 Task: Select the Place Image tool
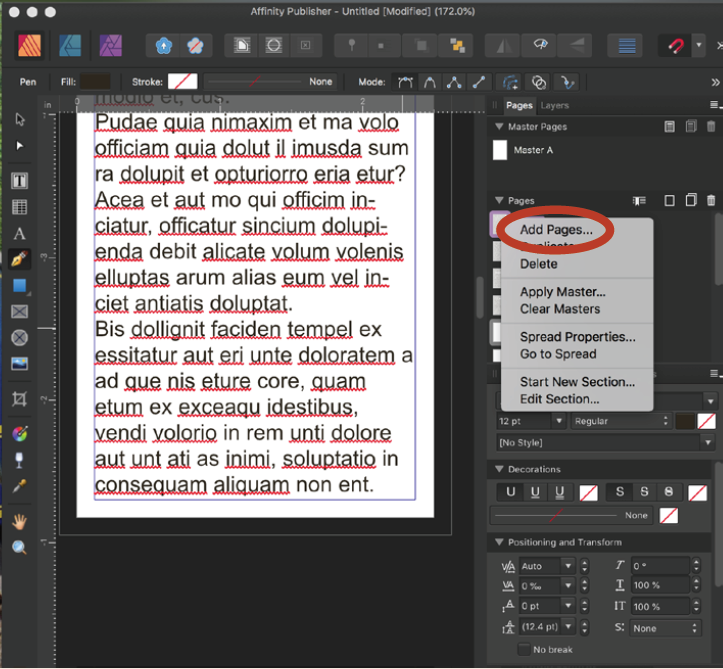coord(19,363)
